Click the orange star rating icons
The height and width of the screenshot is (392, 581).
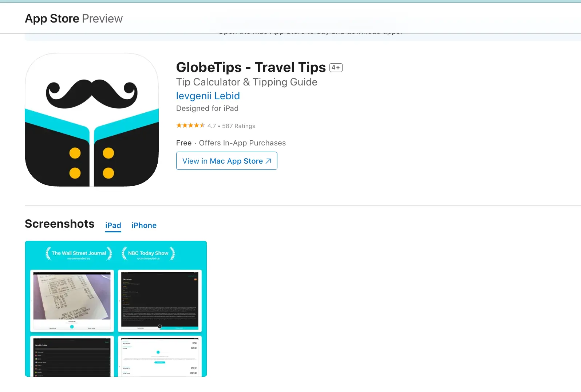point(190,125)
